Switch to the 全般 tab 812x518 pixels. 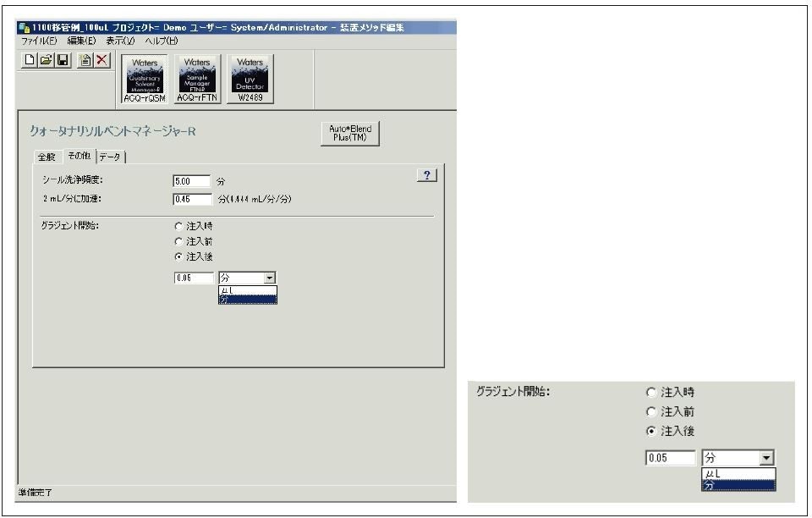pos(47,157)
